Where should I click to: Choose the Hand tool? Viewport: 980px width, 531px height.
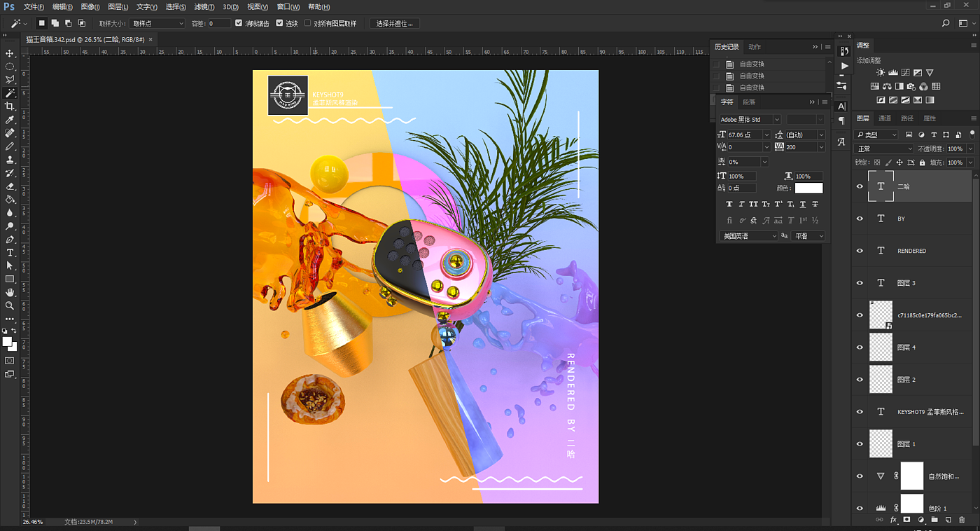point(10,293)
